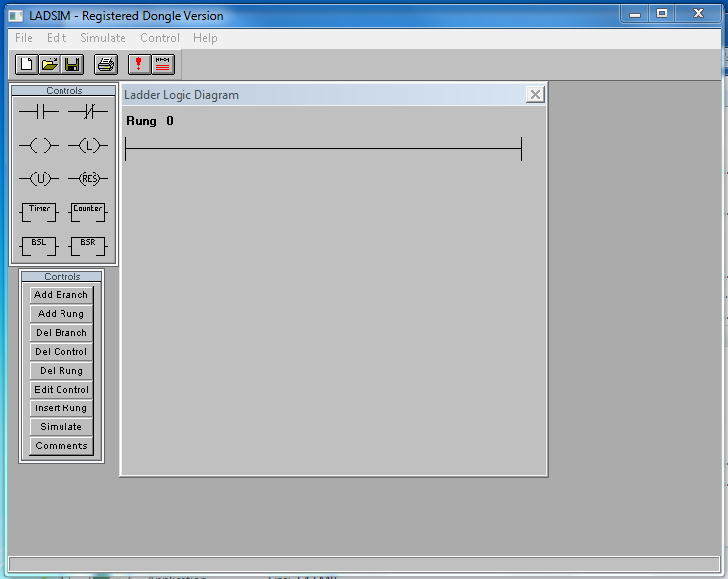
Task: Click the Del Branch button
Action: [61, 333]
